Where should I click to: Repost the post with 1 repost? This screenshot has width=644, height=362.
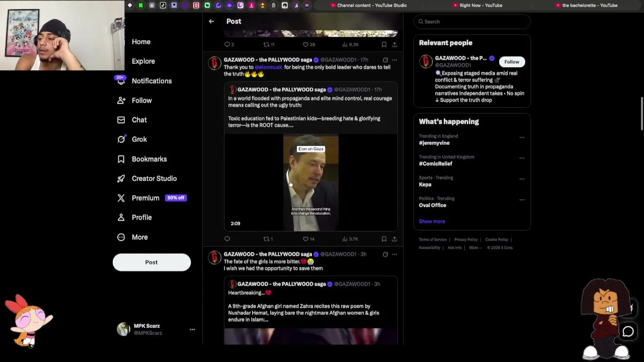point(268,239)
